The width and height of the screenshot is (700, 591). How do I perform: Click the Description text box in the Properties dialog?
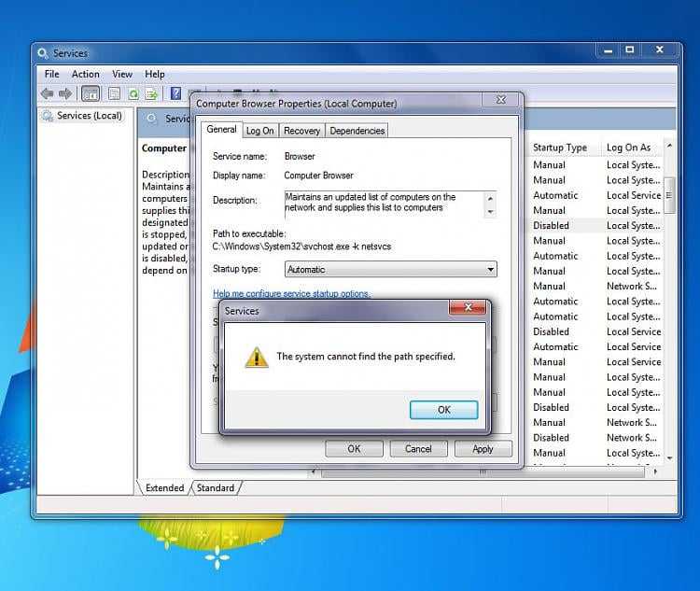pyautogui.click(x=385, y=204)
